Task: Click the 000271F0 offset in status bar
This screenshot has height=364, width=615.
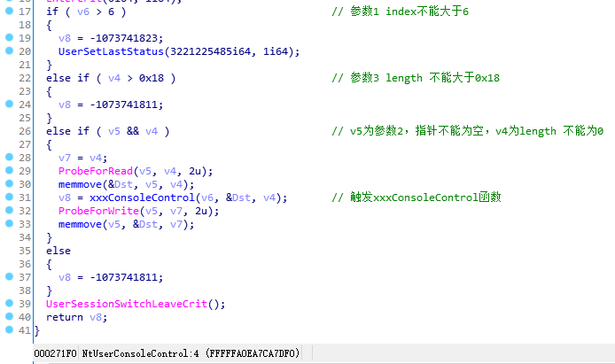Action: point(55,353)
